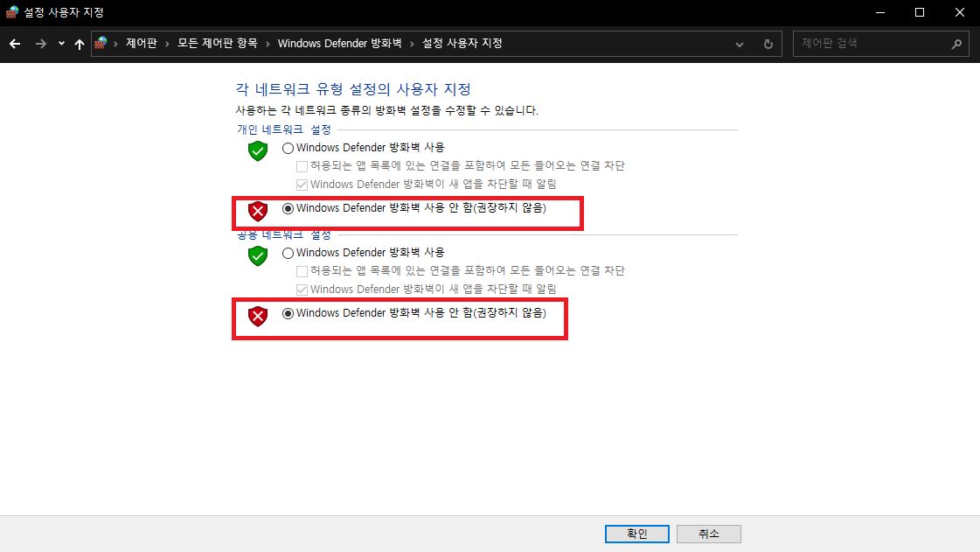Cancel changes with the 취소 button
The width and height of the screenshot is (980, 552).
tap(709, 534)
